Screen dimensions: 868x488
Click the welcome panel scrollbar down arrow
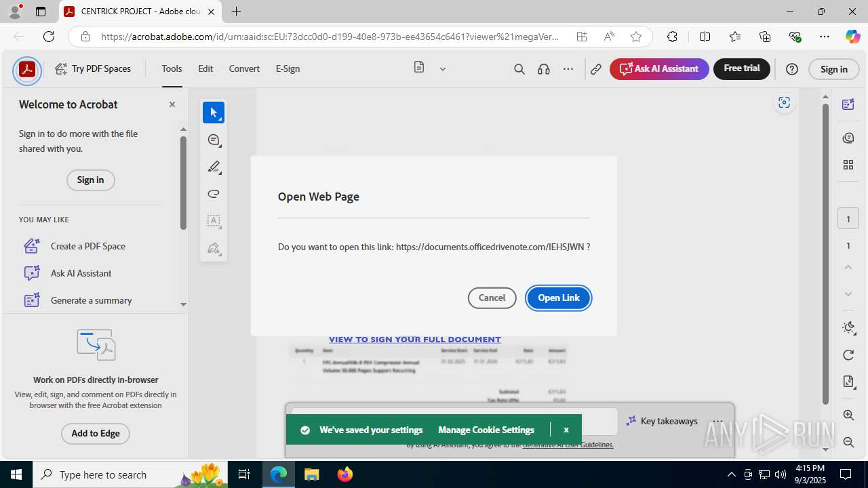(x=183, y=305)
